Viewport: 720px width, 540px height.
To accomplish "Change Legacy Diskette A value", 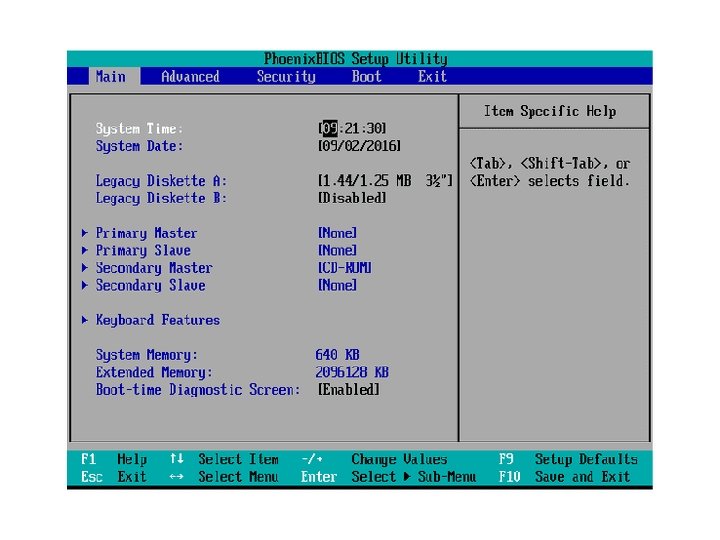I will click(385, 180).
